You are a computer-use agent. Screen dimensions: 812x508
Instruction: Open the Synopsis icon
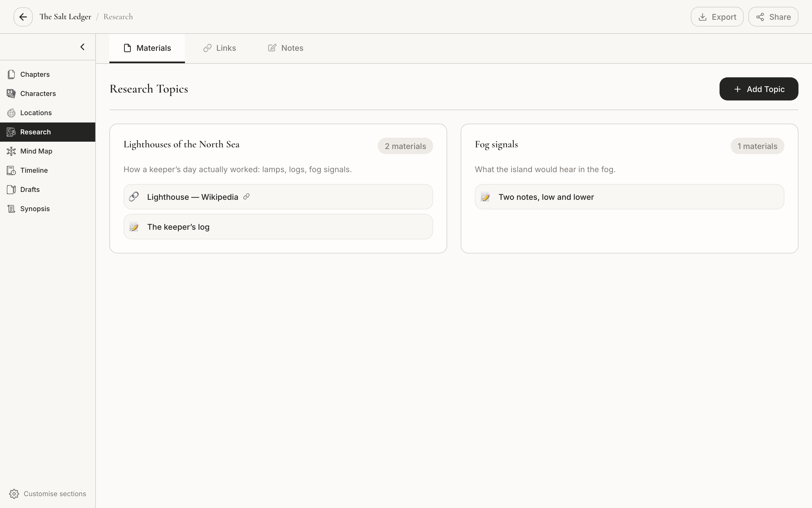pyautogui.click(x=11, y=209)
